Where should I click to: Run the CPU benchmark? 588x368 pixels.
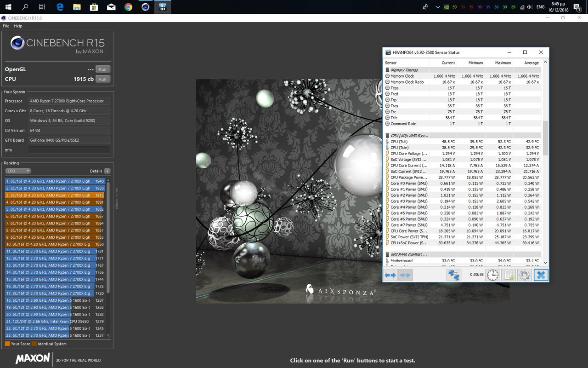coord(102,79)
